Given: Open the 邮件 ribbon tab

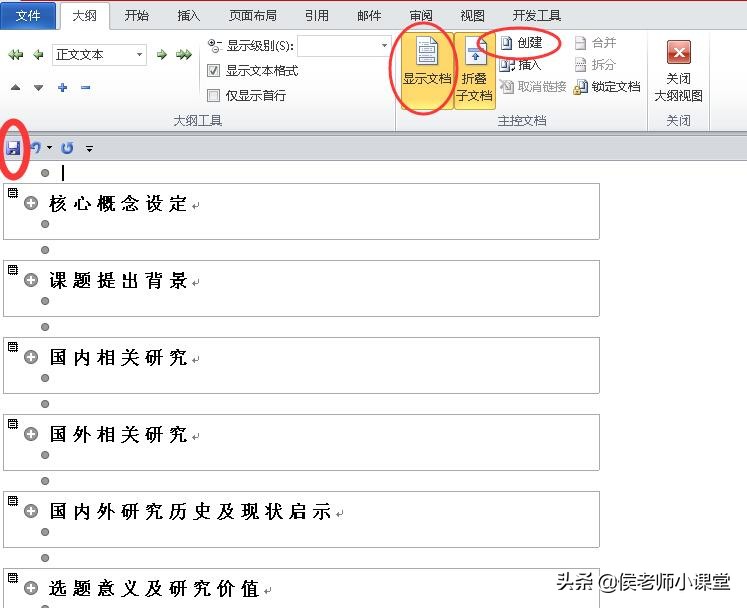Looking at the screenshot, I should pyautogui.click(x=369, y=16).
